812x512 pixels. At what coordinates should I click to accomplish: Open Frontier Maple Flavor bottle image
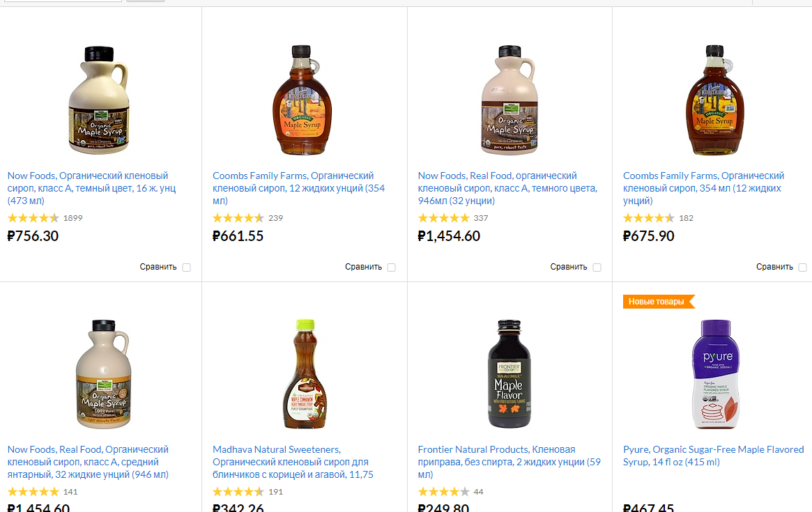tap(510, 374)
